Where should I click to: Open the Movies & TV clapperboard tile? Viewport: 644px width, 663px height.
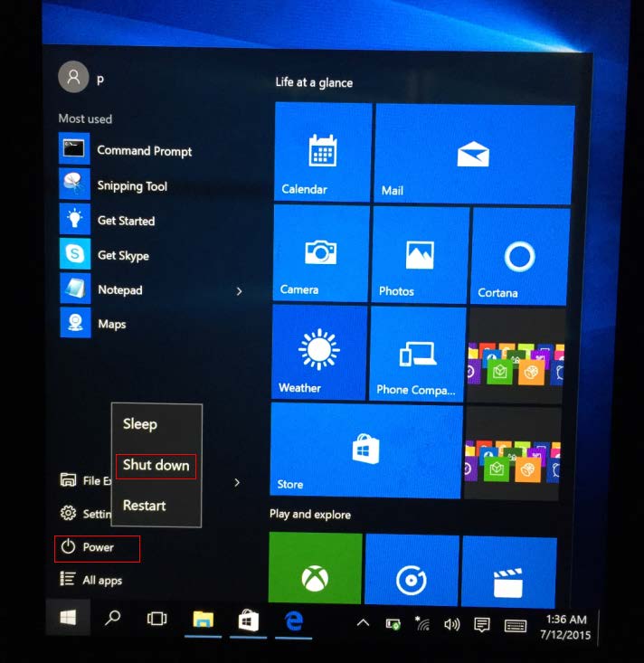pyautogui.click(x=509, y=573)
